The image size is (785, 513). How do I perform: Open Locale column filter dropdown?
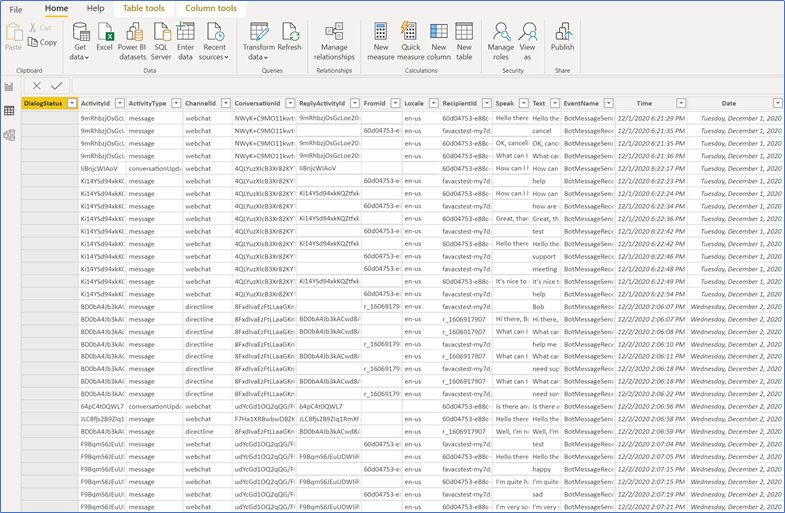click(x=434, y=103)
